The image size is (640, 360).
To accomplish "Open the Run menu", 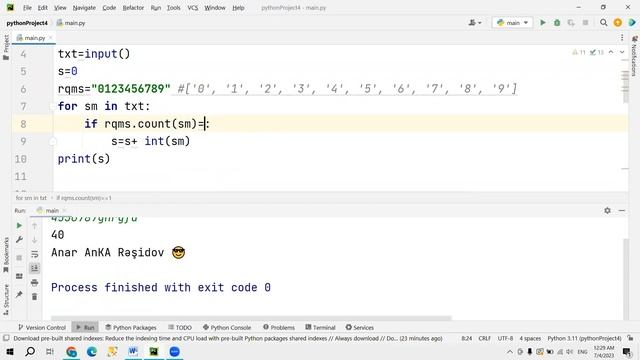I will pos(156,8).
